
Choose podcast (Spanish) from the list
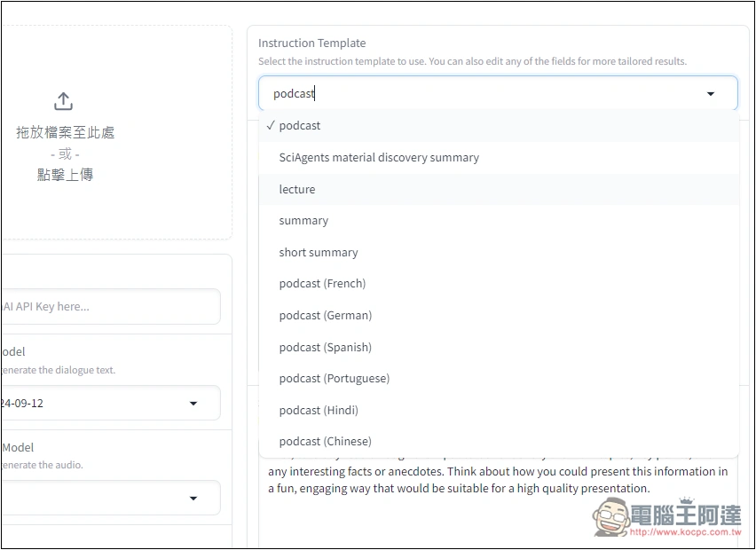499,348
